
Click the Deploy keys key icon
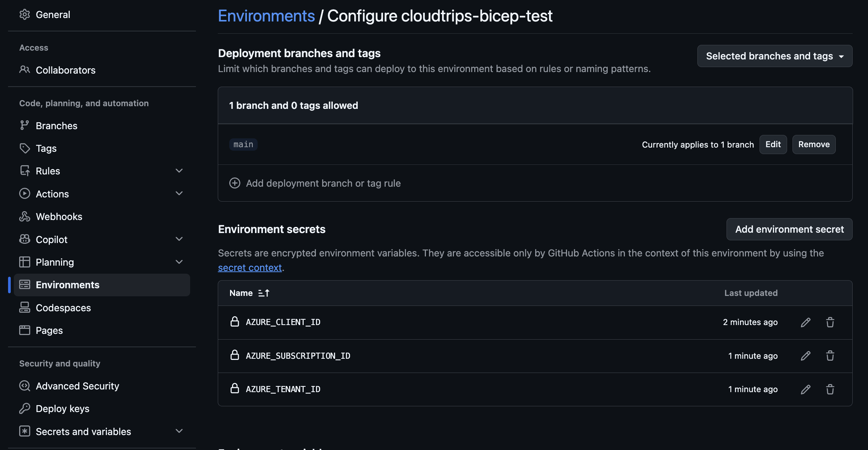25,408
